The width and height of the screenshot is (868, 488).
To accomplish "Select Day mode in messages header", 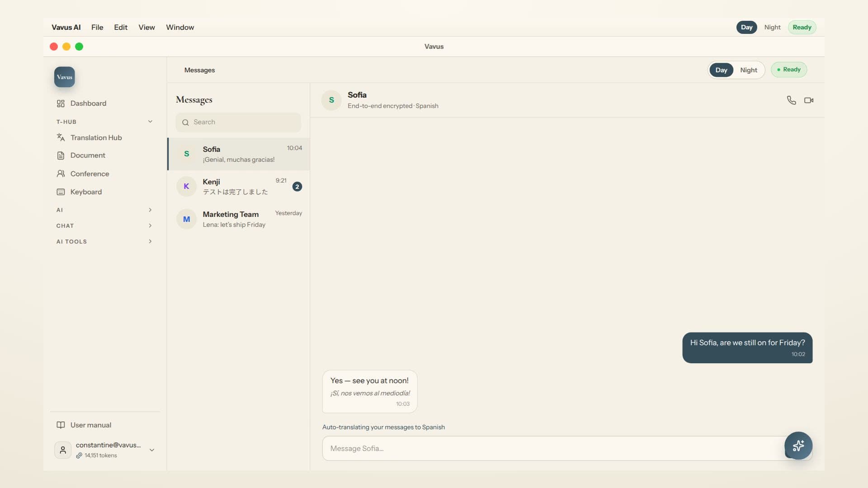I will pyautogui.click(x=721, y=70).
